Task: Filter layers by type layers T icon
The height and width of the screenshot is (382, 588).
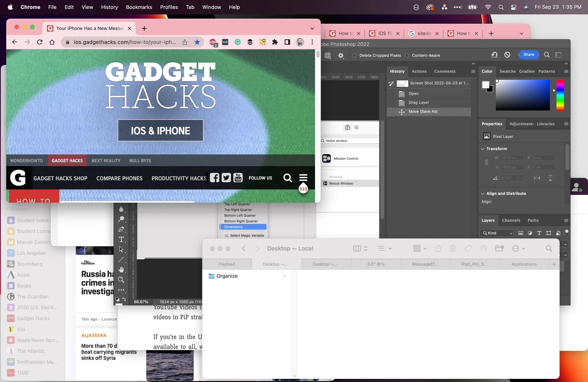Action: (x=539, y=233)
